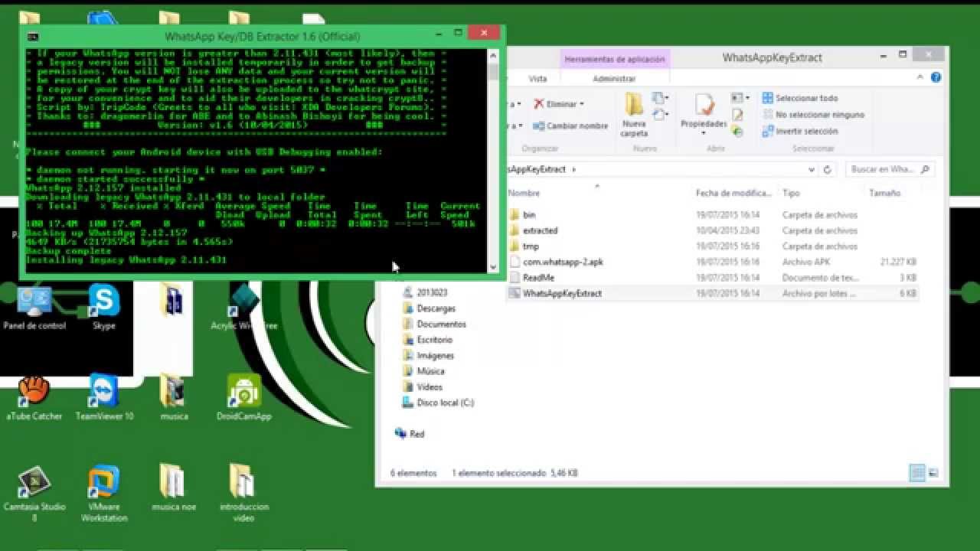980x551 pixels.
Task: Switch to the Administrar ribbon tab
Action: tap(614, 79)
